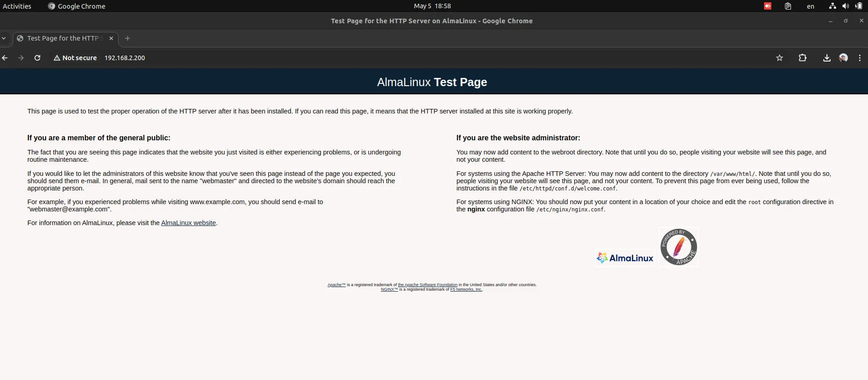Click the /etc/nginx/nginx.conf path text
Screen dimensions: 868x380
coord(570,210)
